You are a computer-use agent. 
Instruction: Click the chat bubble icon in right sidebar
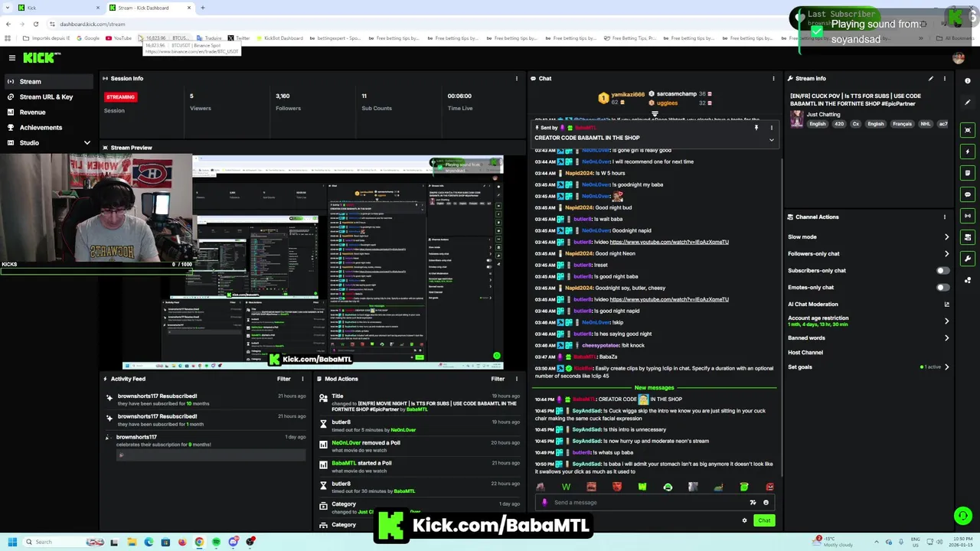(x=968, y=194)
